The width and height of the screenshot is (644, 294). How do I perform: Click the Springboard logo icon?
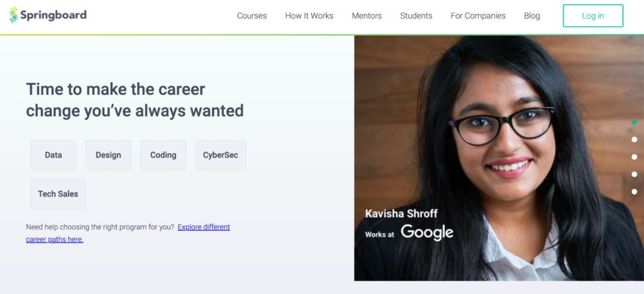pos(14,15)
